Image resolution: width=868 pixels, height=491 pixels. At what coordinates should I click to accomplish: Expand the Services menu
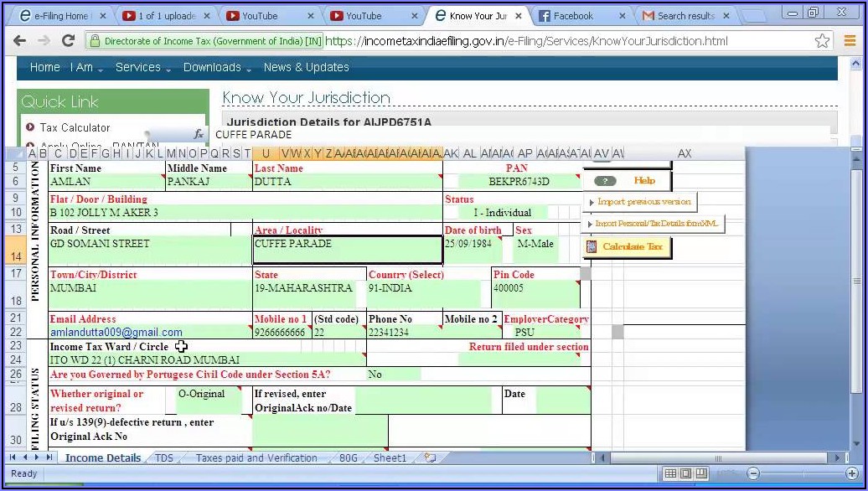tap(142, 68)
